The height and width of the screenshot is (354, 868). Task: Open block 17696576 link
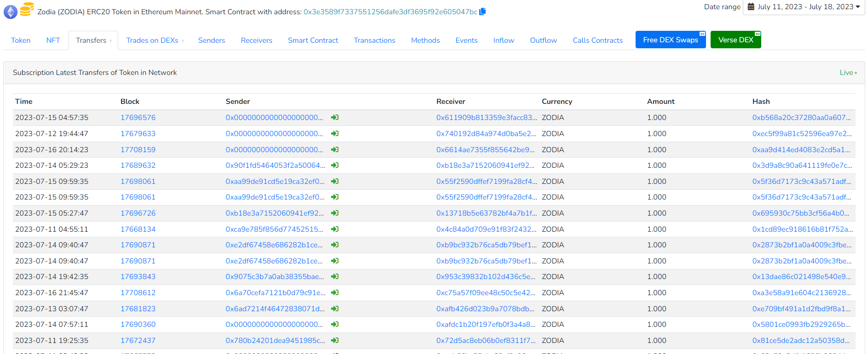[x=138, y=118]
